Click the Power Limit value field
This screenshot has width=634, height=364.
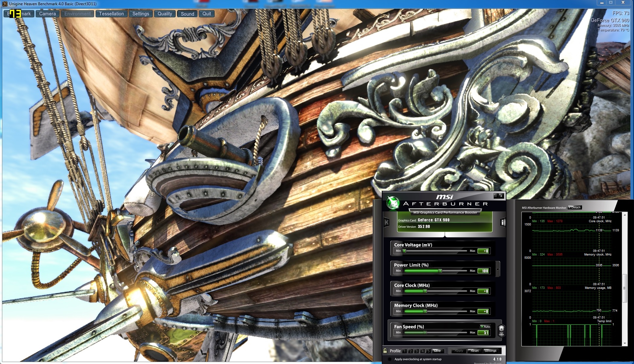click(484, 271)
